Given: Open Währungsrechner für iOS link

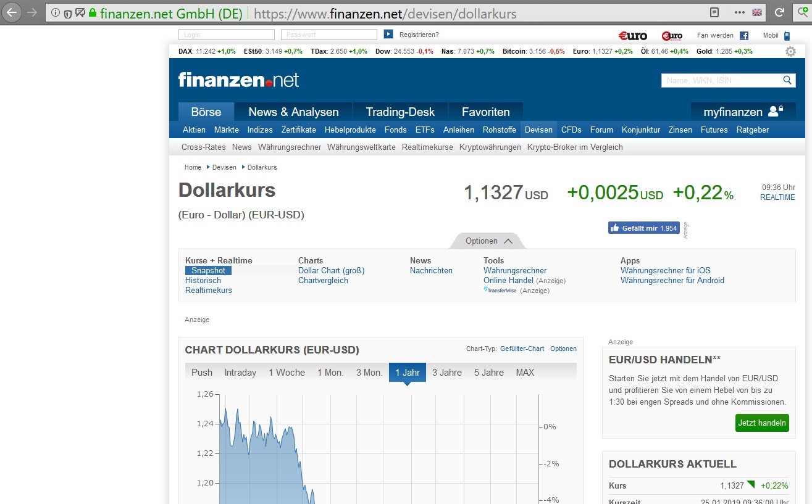Looking at the screenshot, I should [x=666, y=270].
